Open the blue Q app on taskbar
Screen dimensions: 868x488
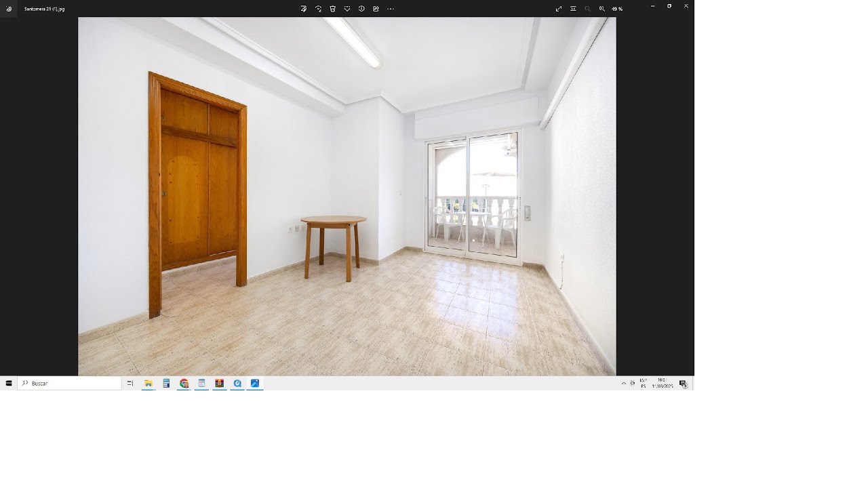(x=237, y=383)
